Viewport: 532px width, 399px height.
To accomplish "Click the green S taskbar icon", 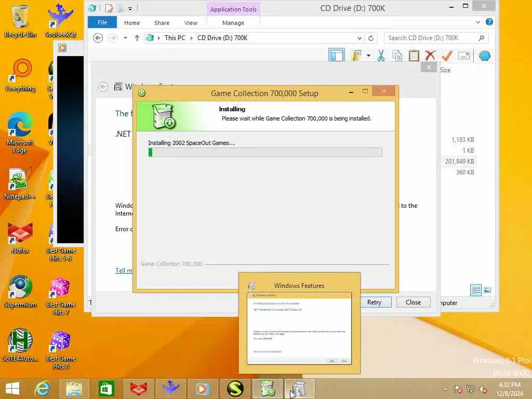I will coord(234,389).
